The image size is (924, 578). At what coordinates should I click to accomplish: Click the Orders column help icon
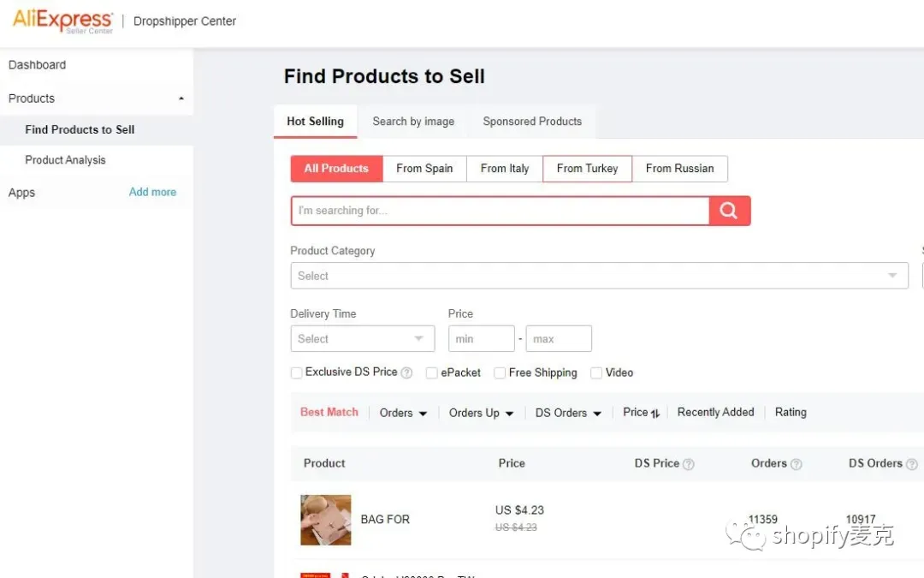[797, 464]
